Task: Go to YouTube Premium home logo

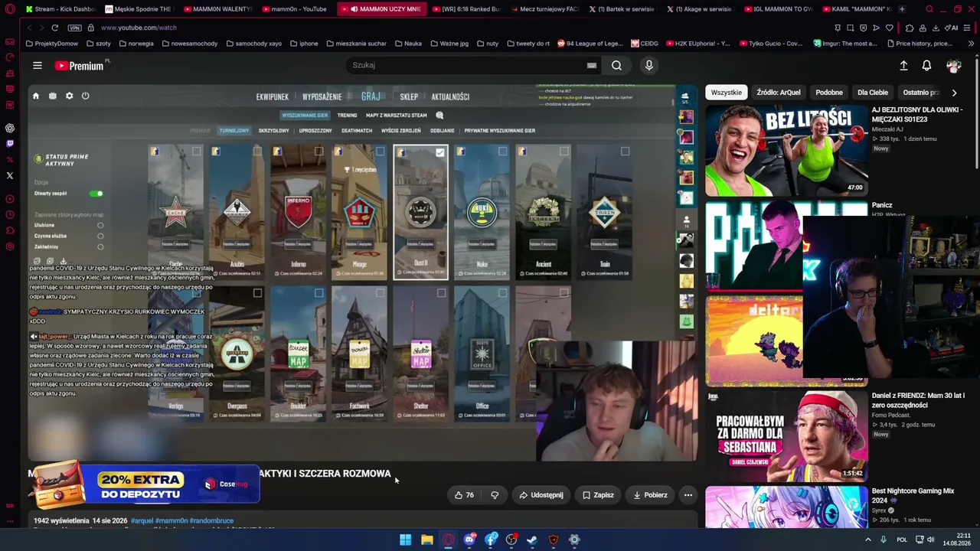Action: click(80, 66)
